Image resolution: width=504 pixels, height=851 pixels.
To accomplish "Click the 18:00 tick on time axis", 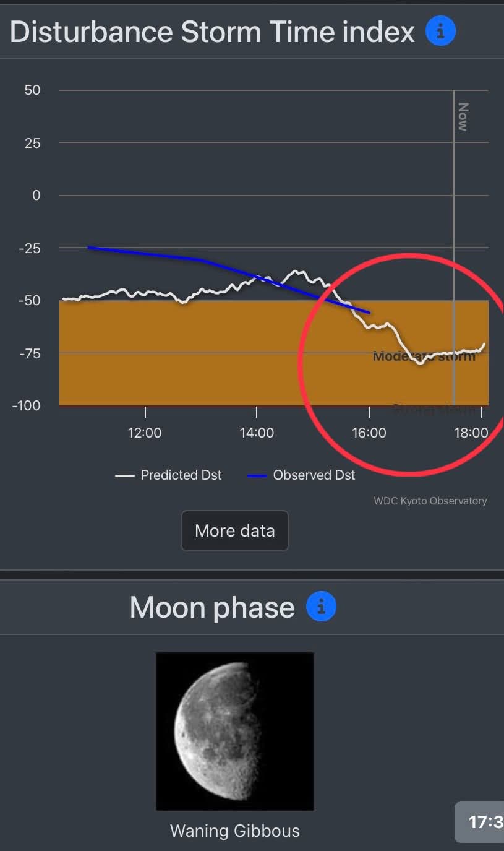I will tap(471, 433).
